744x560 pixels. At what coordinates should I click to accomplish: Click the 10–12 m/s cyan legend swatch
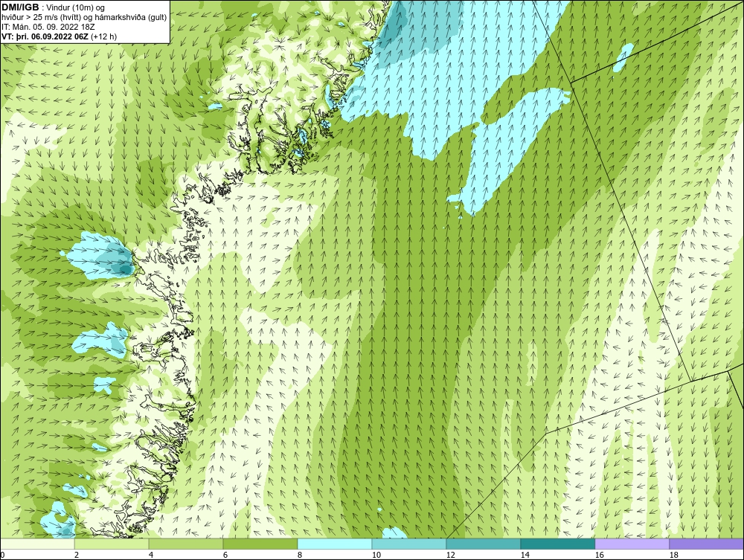pos(409,544)
